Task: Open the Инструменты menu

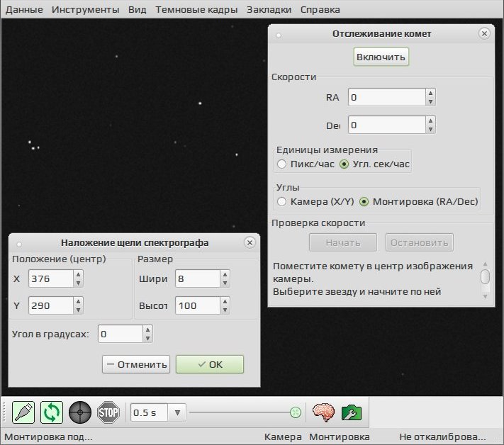Action: tap(86, 10)
